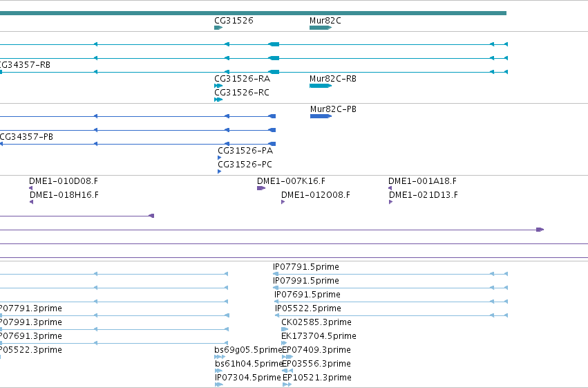Image resolution: width=588 pixels, height=388 pixels.
Task: Select the EP07409.3prime EST glyph
Action: click(x=287, y=357)
